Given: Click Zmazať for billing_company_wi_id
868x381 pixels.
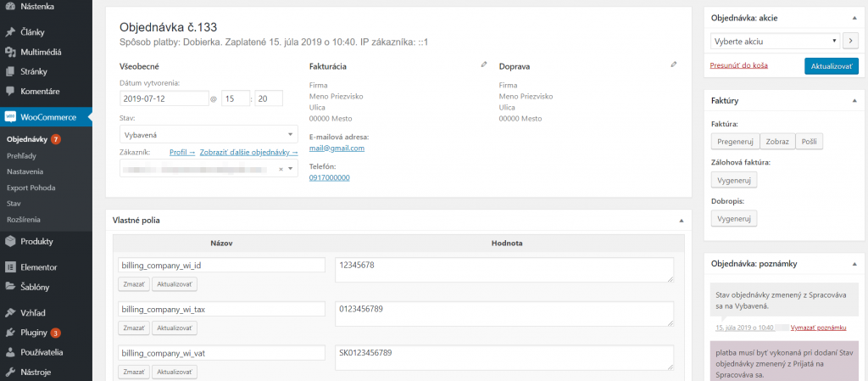Looking at the screenshot, I should [133, 284].
